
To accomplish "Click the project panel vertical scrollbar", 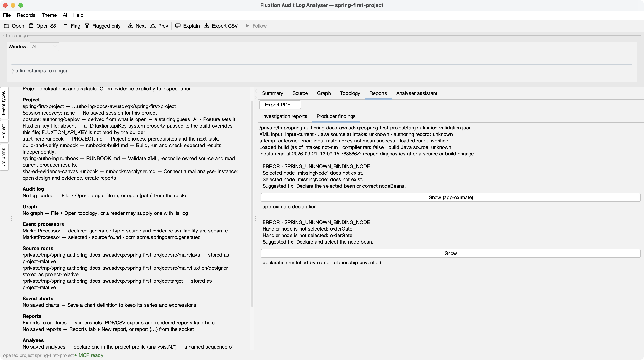I will pos(252,204).
